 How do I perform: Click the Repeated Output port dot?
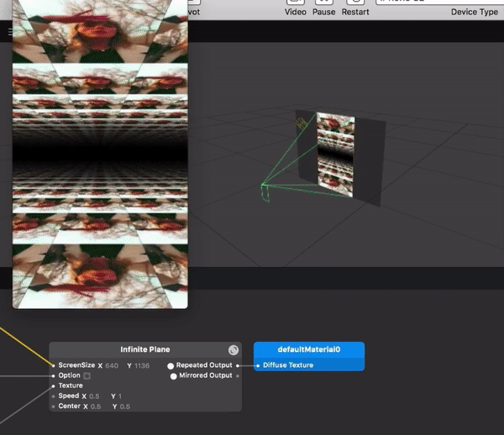tap(238, 365)
